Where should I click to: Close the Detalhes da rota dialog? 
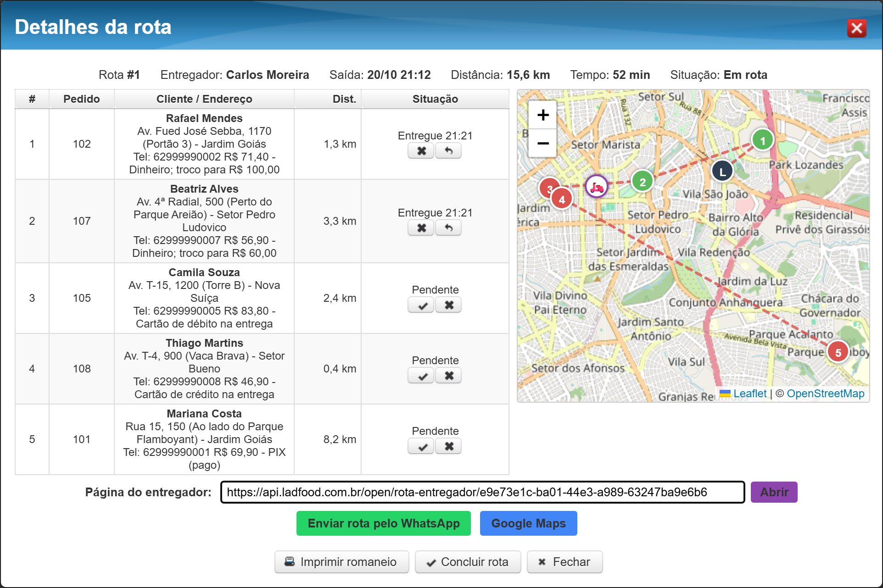(856, 28)
